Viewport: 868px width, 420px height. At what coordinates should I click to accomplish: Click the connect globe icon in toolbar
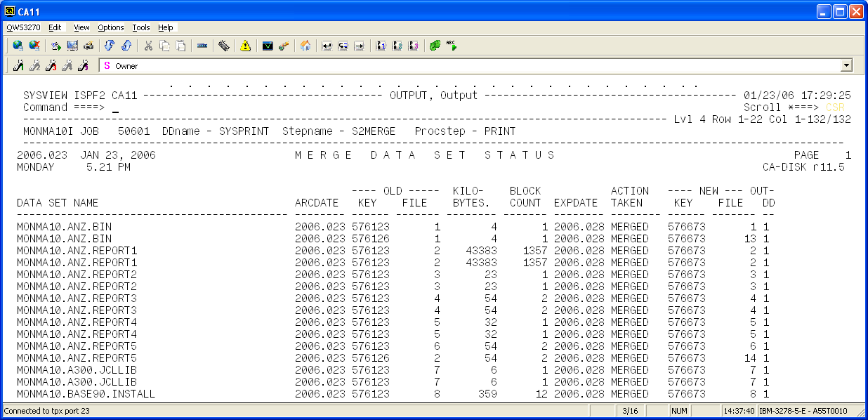(x=18, y=46)
